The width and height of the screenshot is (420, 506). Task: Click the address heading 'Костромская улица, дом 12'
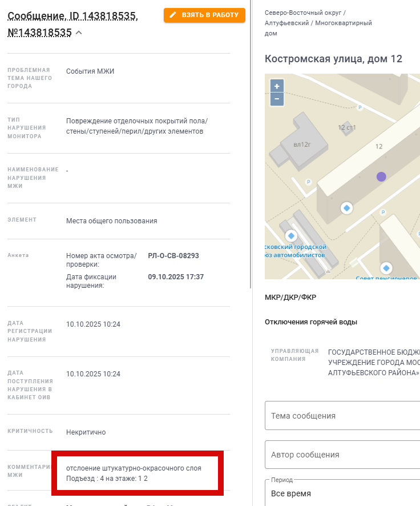pos(333,59)
